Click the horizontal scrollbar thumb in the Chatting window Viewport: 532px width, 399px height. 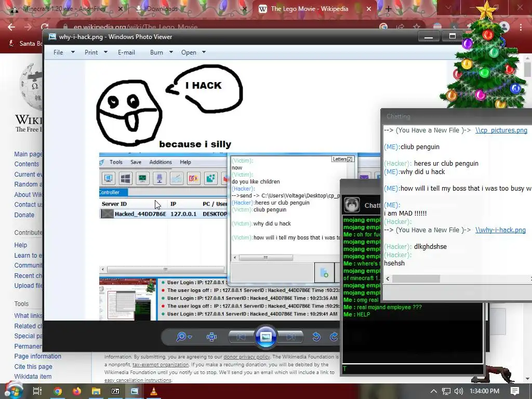(416, 278)
